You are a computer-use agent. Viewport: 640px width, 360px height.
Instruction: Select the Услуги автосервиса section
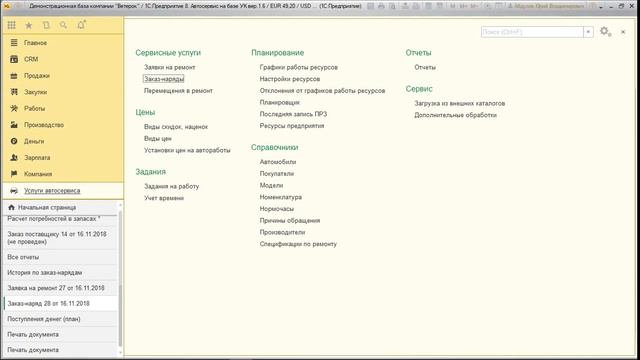coord(62,191)
